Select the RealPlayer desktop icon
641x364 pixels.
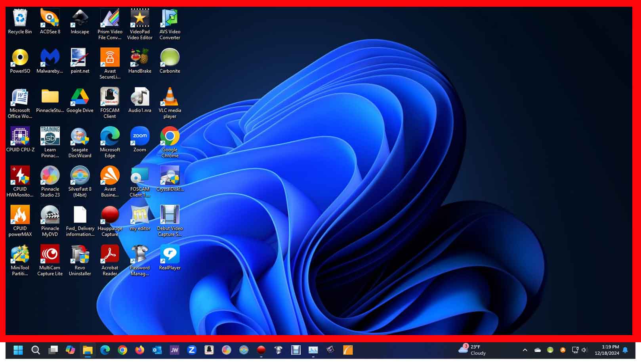(170, 257)
